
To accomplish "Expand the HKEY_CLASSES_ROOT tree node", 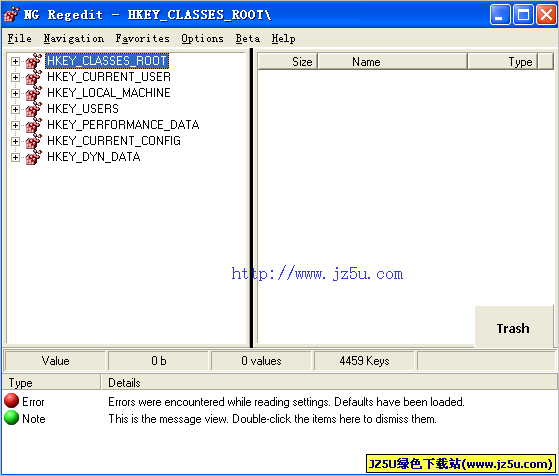I will pyautogui.click(x=15, y=61).
